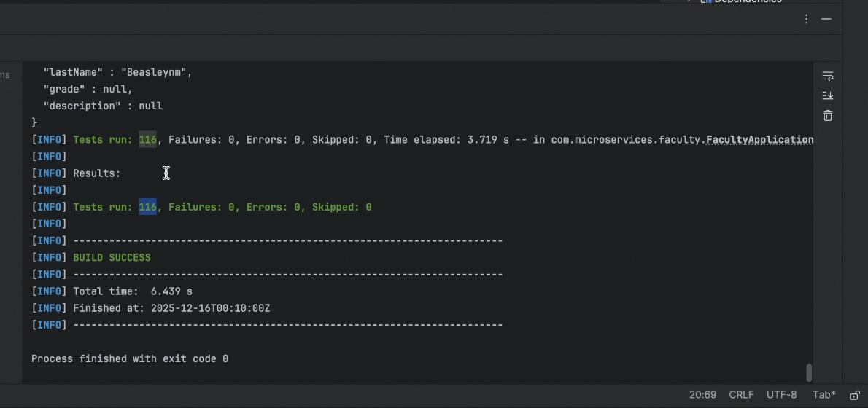
Task: Open the three-dot options menu
Action: point(806,19)
